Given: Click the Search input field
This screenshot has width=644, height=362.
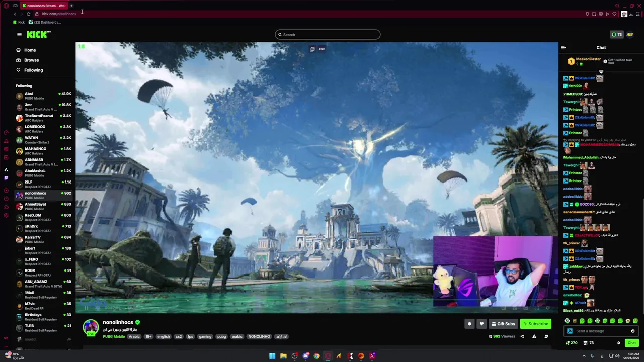Looking at the screenshot, I should pos(328,35).
